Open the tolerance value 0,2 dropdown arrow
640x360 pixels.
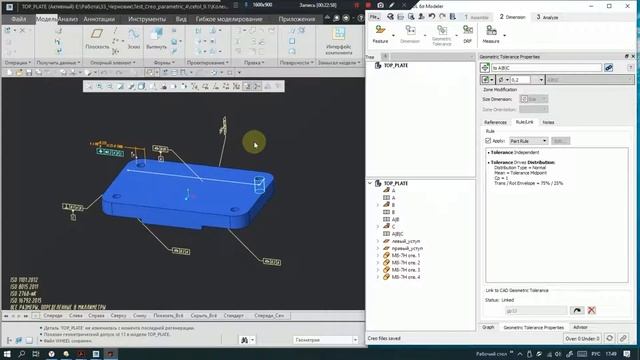[541, 80]
